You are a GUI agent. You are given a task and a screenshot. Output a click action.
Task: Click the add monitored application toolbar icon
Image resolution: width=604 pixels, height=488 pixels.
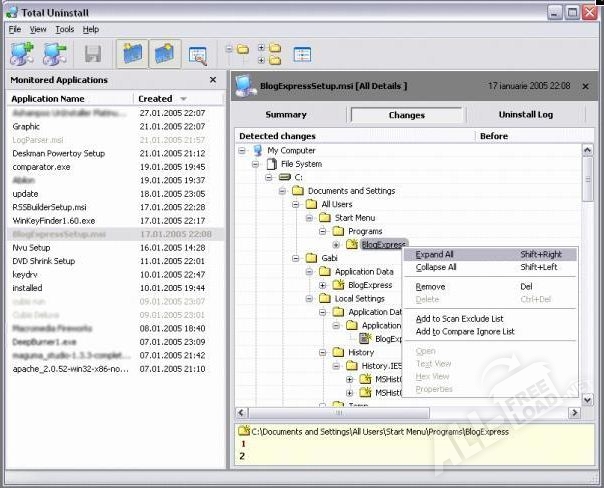coord(22,54)
